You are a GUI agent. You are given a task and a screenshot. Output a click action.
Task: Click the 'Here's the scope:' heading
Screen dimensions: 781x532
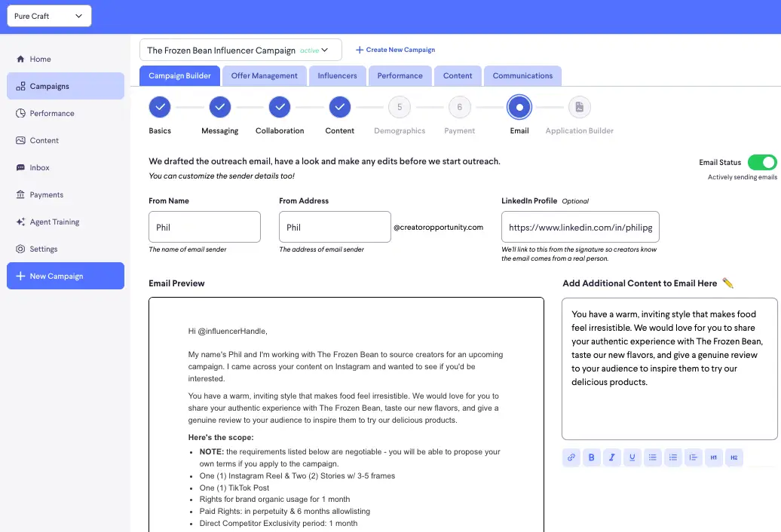point(221,438)
